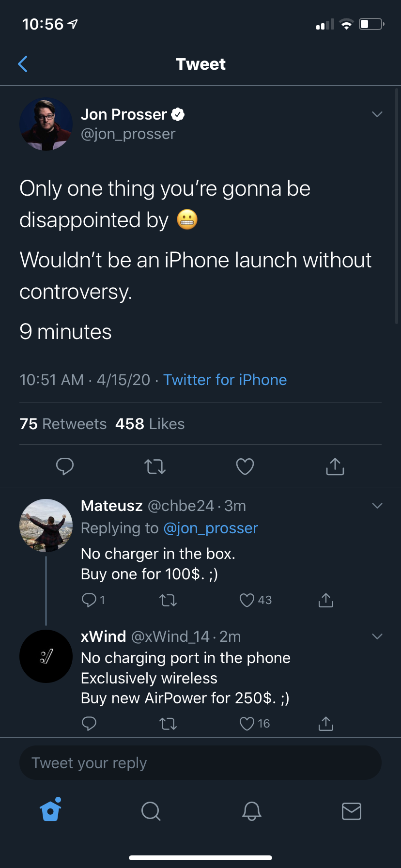Retweet Jon Prosser's main tweet

[155, 466]
